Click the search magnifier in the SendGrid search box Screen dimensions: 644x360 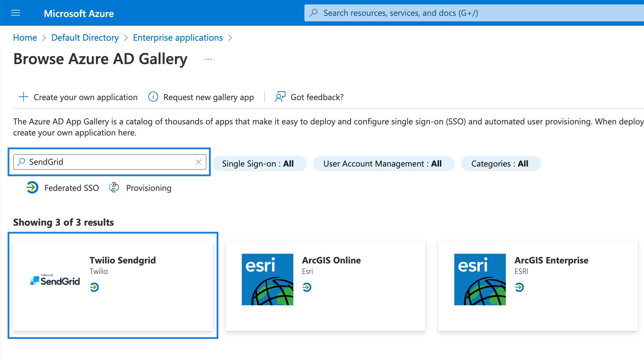[x=21, y=162]
